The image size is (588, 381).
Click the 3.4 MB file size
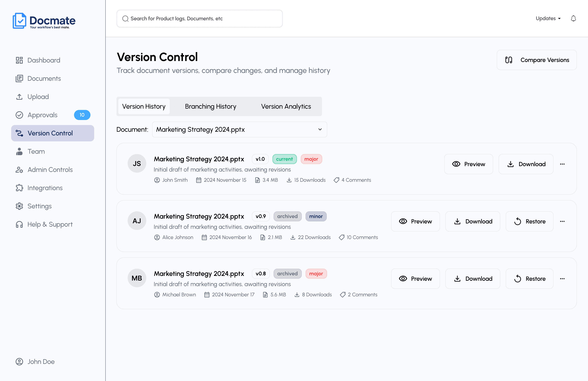coord(266,180)
